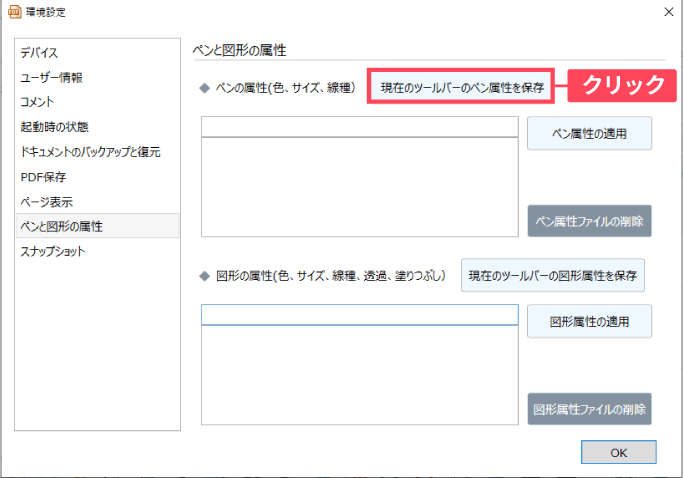Image resolution: width=683 pixels, height=478 pixels.
Task: Click the ペン属性ファイルの削除 button
Action: [x=589, y=220]
